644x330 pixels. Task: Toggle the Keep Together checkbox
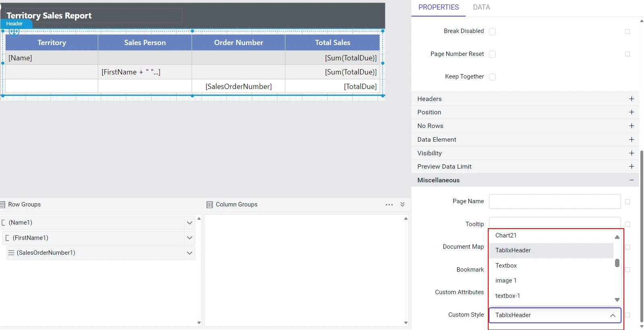coord(492,77)
